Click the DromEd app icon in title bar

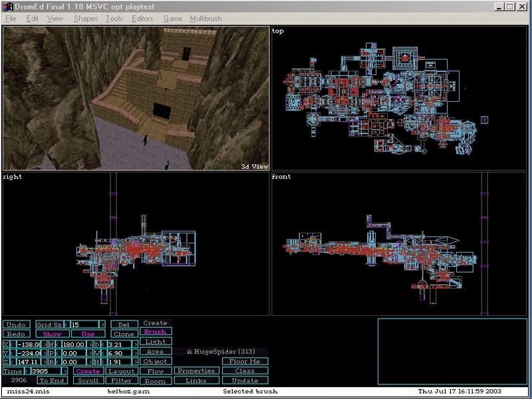(7, 7)
